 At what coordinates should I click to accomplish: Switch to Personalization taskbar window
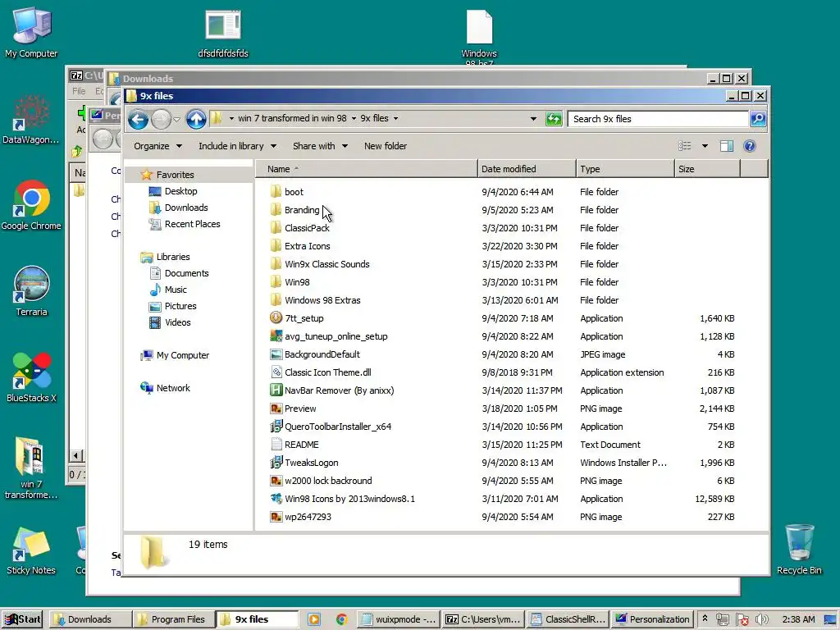(651, 619)
